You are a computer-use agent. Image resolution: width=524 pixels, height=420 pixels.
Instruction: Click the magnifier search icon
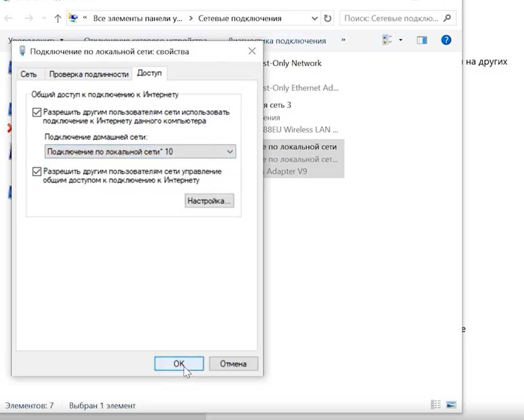click(x=447, y=18)
